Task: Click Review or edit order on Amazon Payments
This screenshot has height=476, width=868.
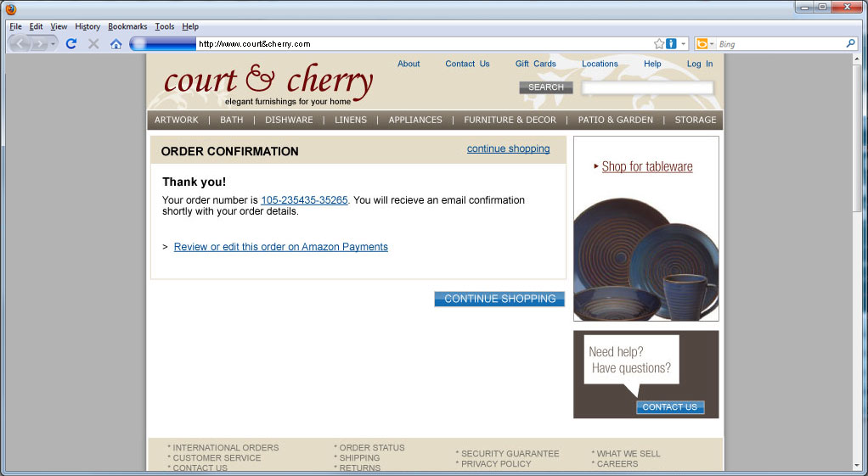Action: pos(280,247)
